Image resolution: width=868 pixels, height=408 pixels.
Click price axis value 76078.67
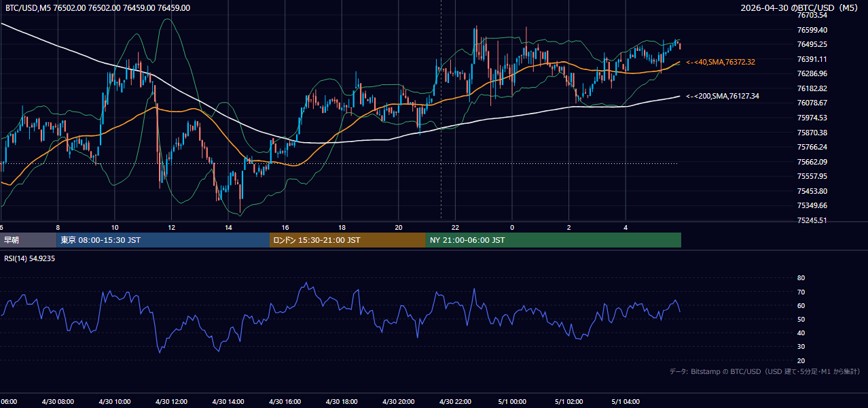pyautogui.click(x=812, y=103)
